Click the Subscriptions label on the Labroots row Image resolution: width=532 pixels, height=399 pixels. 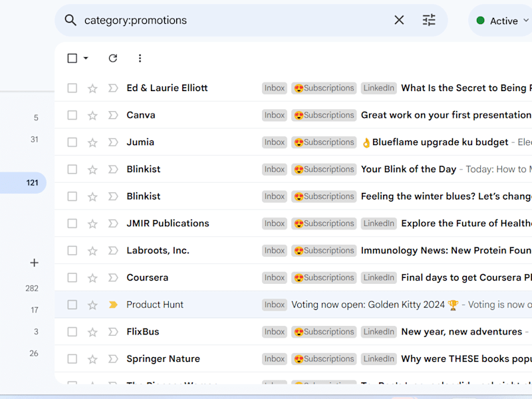click(x=324, y=251)
